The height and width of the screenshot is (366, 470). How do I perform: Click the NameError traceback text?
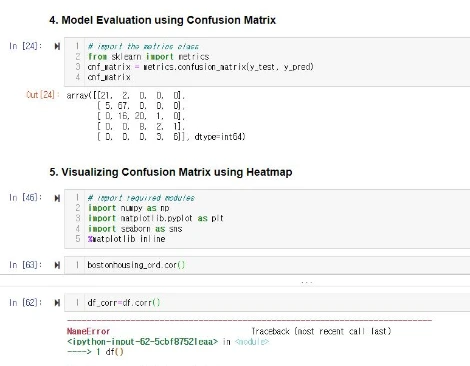pos(88,331)
